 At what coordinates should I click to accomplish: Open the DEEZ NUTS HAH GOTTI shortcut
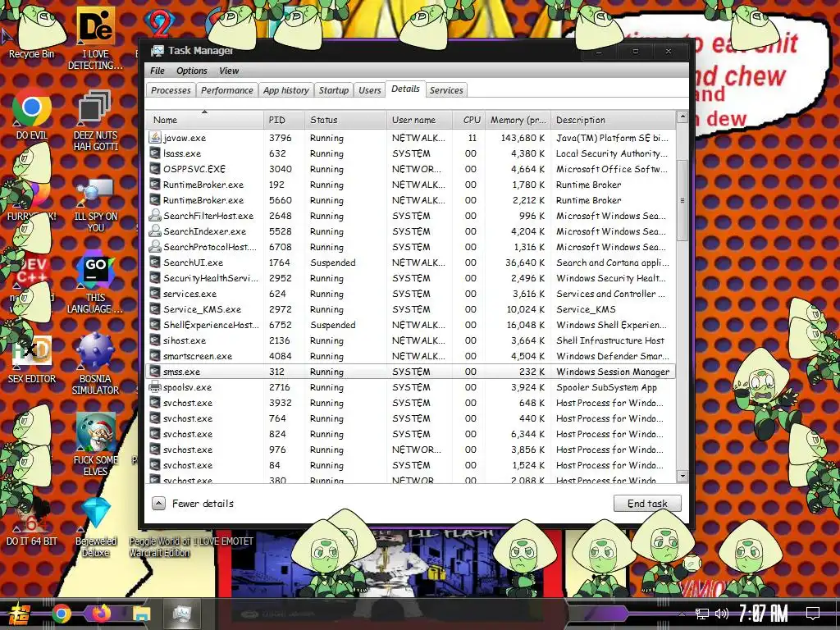[x=95, y=120]
